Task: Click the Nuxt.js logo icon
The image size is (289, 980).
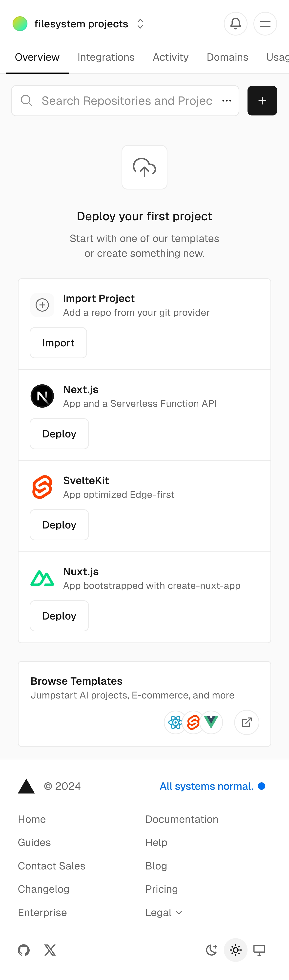Action: 42,578
